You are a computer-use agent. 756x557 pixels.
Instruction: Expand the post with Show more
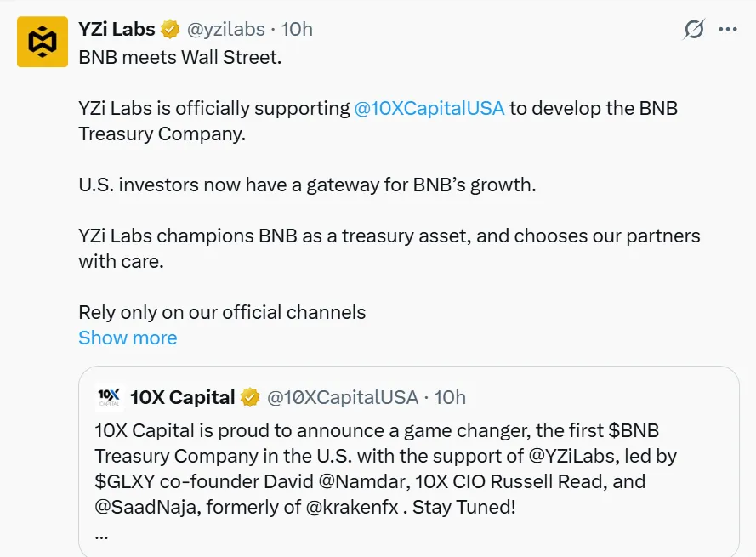tap(128, 338)
